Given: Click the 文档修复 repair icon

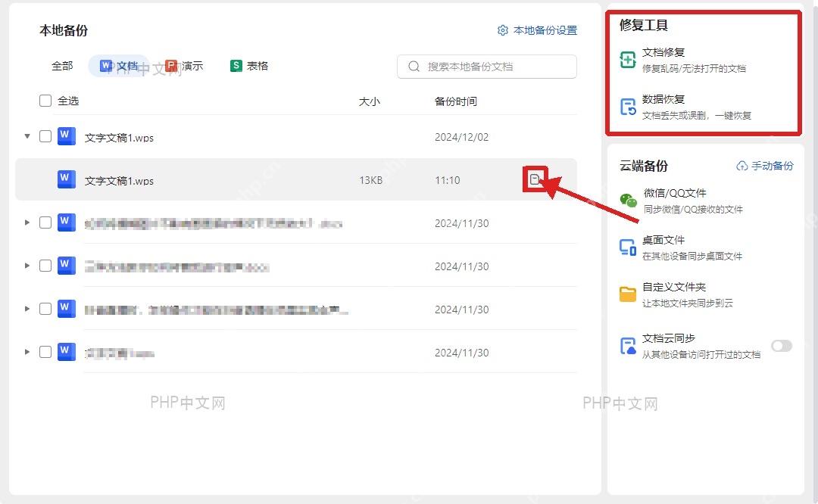Looking at the screenshot, I should 628,60.
